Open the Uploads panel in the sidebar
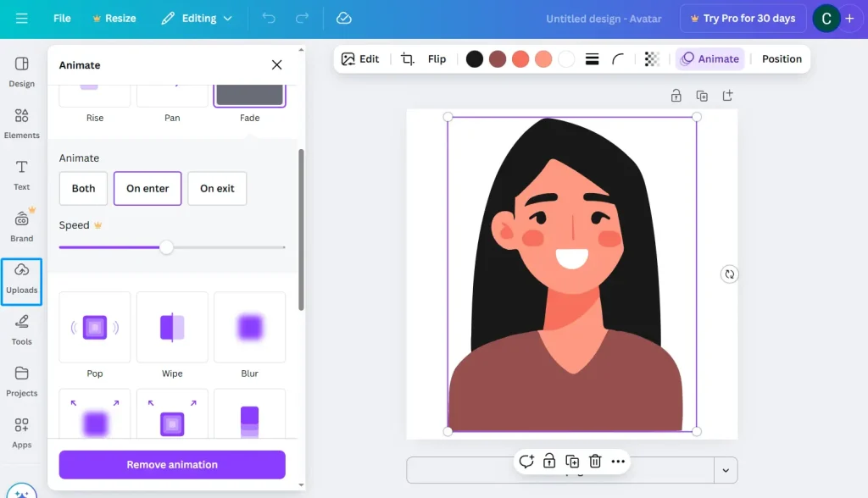Screen dimensions: 868x498 (21, 279)
